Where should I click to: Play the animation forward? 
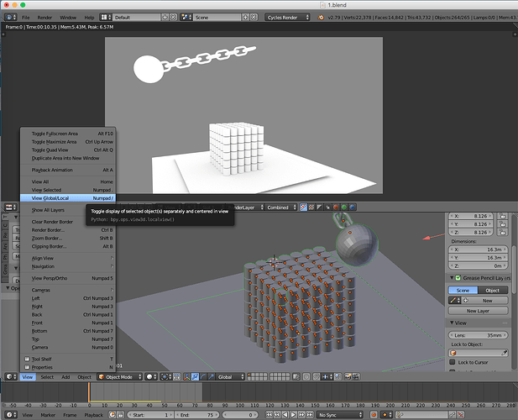(293, 415)
